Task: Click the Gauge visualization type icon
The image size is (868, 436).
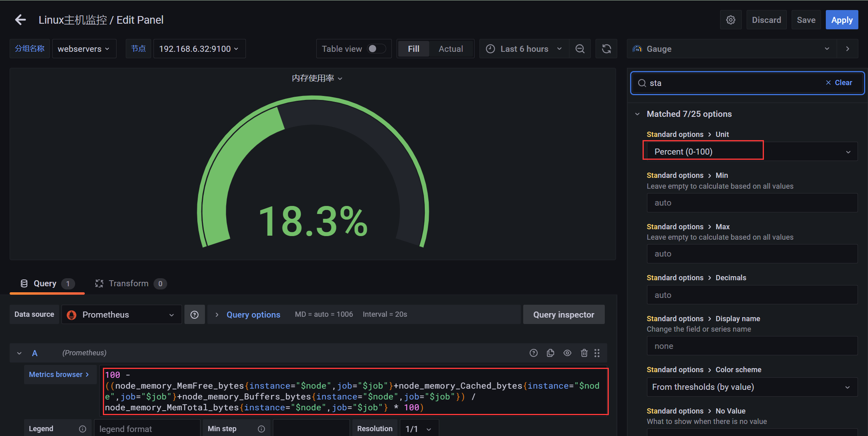Action: pos(637,49)
